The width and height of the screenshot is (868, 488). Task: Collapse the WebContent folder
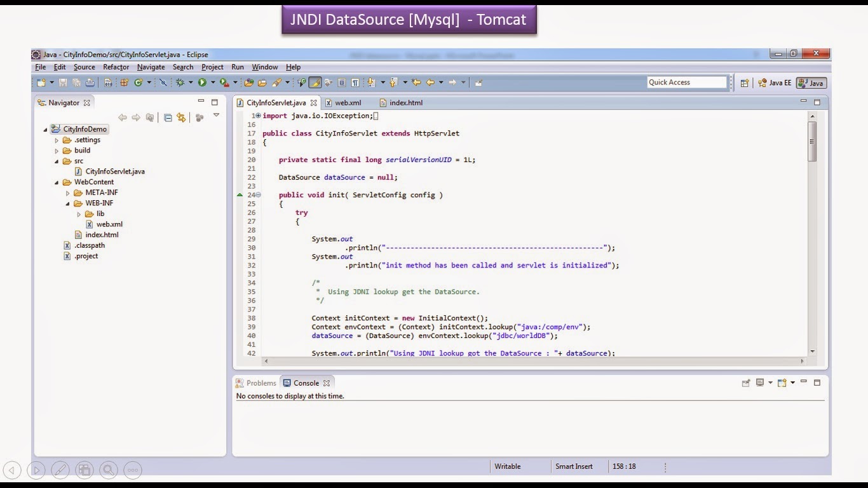pos(57,182)
